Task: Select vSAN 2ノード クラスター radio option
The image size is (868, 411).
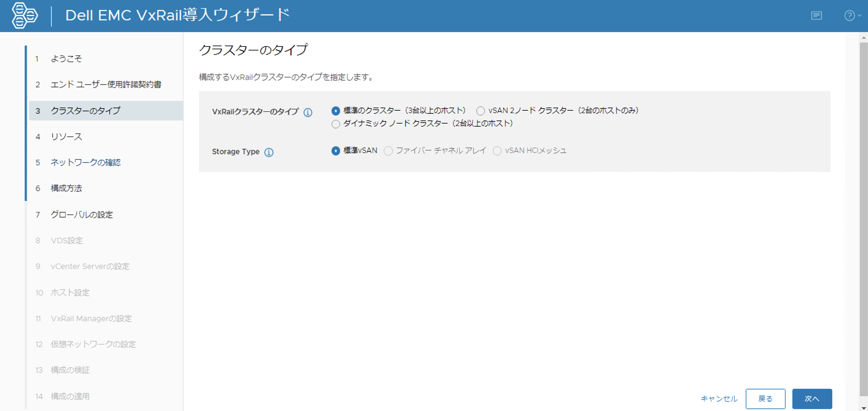Action: pos(481,111)
